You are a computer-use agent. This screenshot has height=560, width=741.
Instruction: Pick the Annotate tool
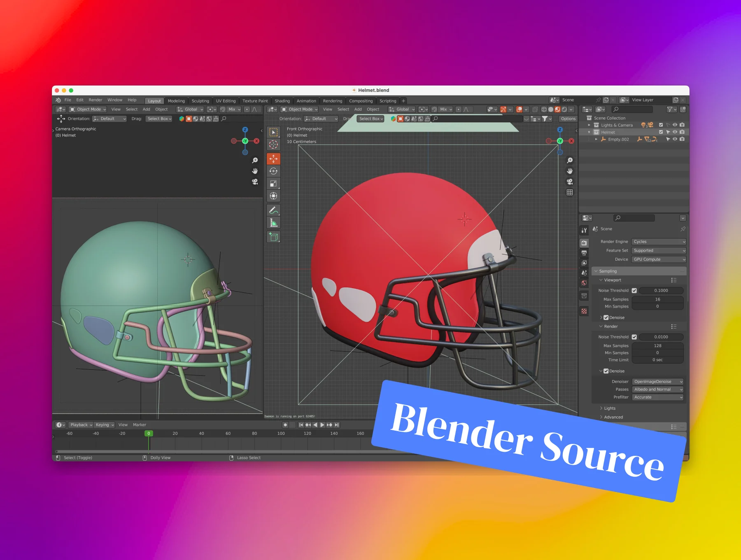(273, 210)
